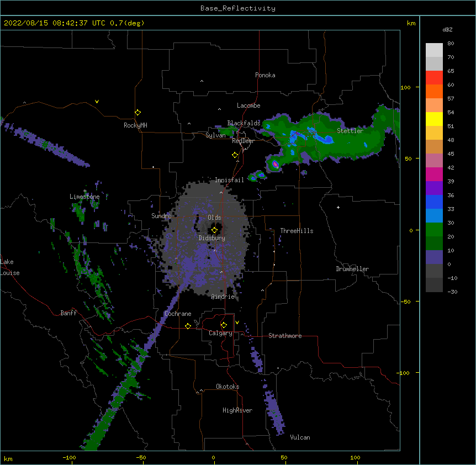Viewport: 476px width, 465px height.
Task: Select the Innisfail label
Action: [229, 180]
